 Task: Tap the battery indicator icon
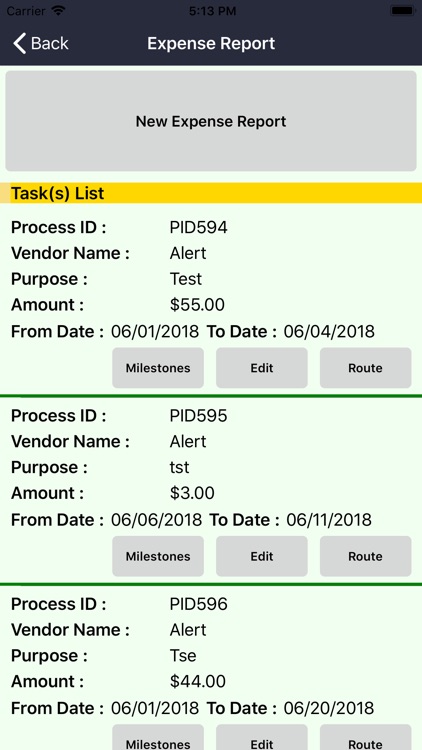tap(402, 11)
